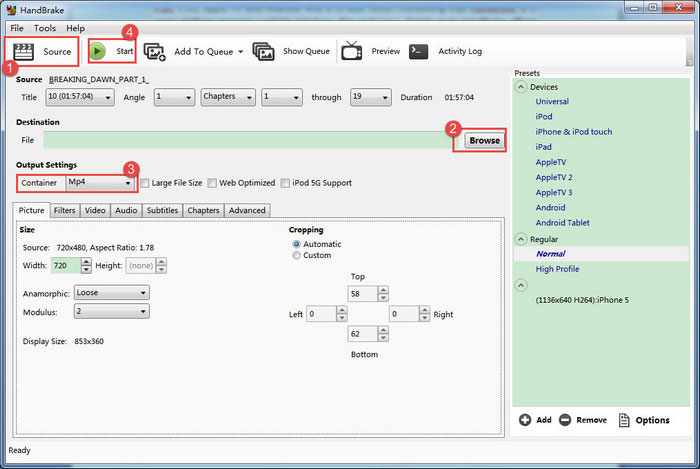Screen dimensions: 700x469
Task: Open the Tools menu
Action: pos(45,28)
